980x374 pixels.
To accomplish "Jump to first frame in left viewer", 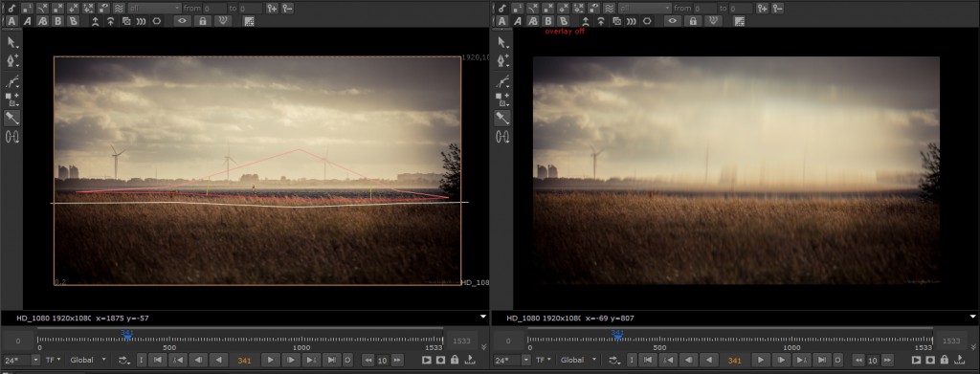I will pos(158,361).
